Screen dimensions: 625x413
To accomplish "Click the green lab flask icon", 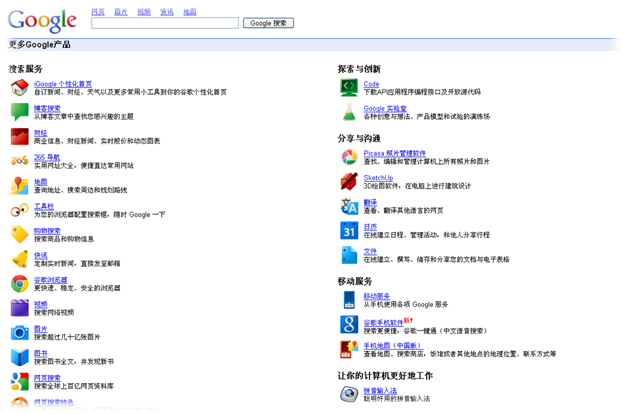I will tap(349, 112).
